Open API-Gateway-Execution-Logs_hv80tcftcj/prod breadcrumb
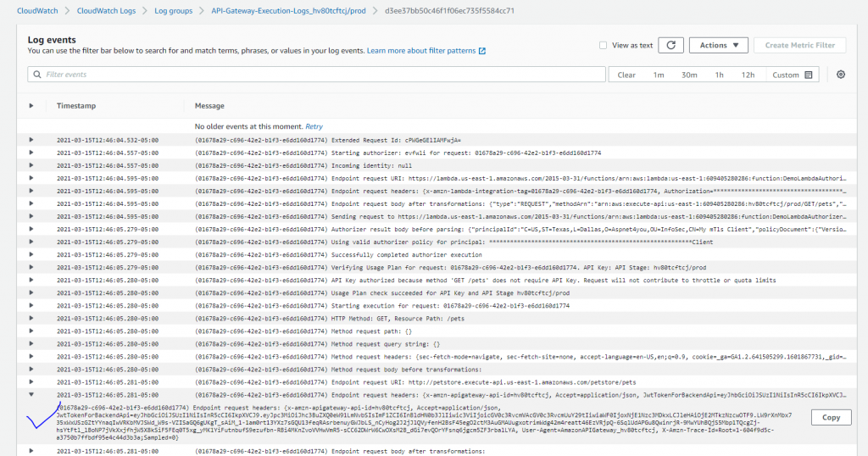This screenshot has height=456, width=868. pyautogui.click(x=288, y=10)
